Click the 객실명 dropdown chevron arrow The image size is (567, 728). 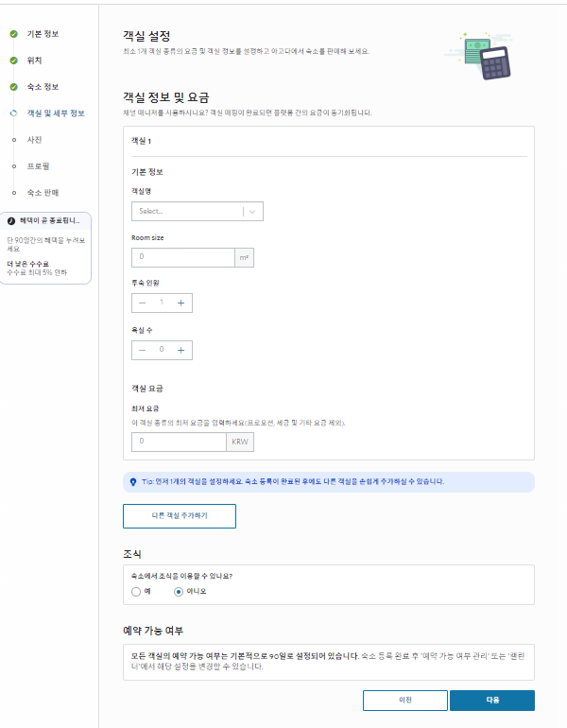point(253,212)
